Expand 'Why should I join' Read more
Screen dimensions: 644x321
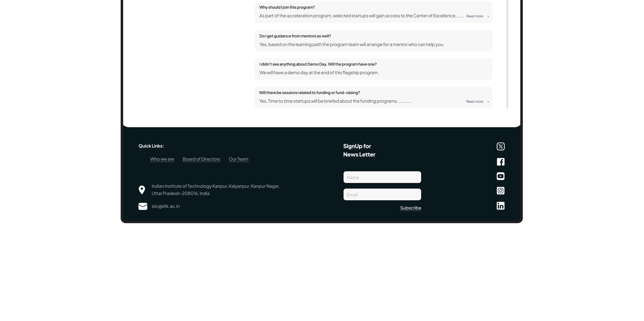pos(474,16)
